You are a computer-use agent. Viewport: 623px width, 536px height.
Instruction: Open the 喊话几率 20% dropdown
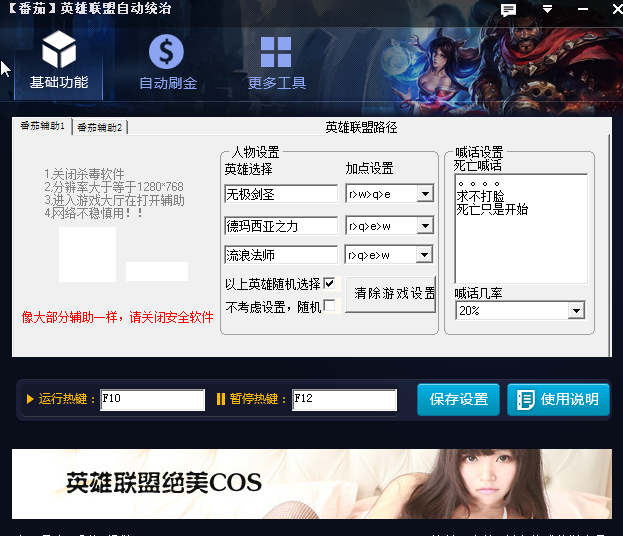click(576, 311)
